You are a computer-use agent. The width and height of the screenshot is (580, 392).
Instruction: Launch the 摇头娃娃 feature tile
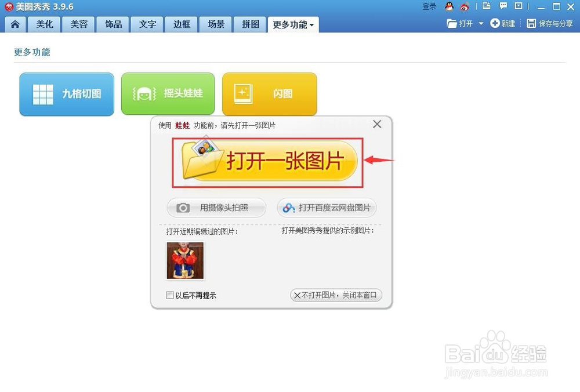(168, 94)
